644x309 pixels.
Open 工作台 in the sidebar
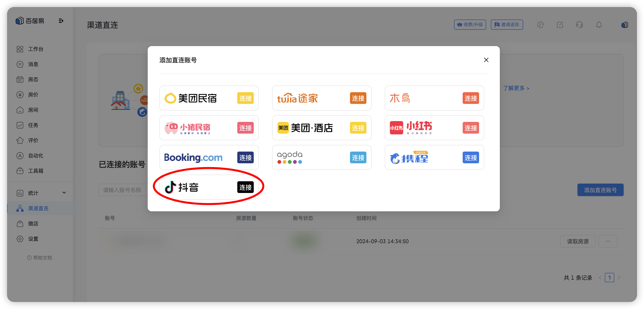tap(35, 49)
